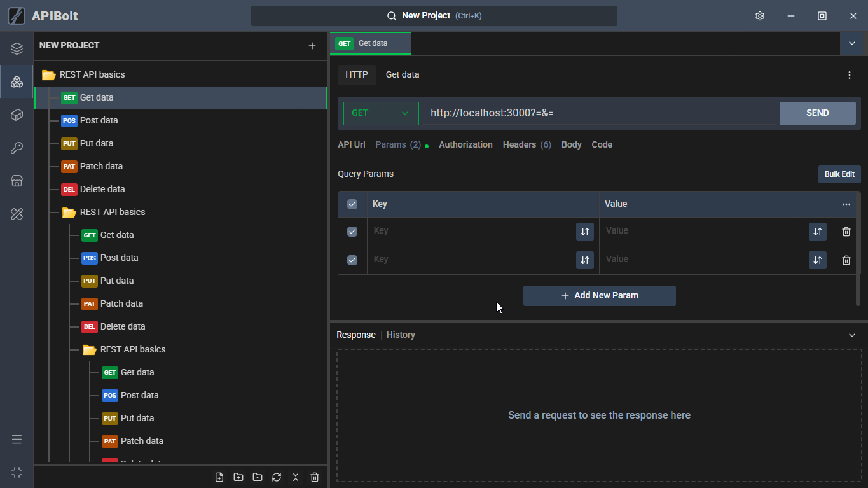This screenshot has height=488, width=868.
Task: Click the store icon in left sidebar
Action: pyautogui.click(x=17, y=181)
